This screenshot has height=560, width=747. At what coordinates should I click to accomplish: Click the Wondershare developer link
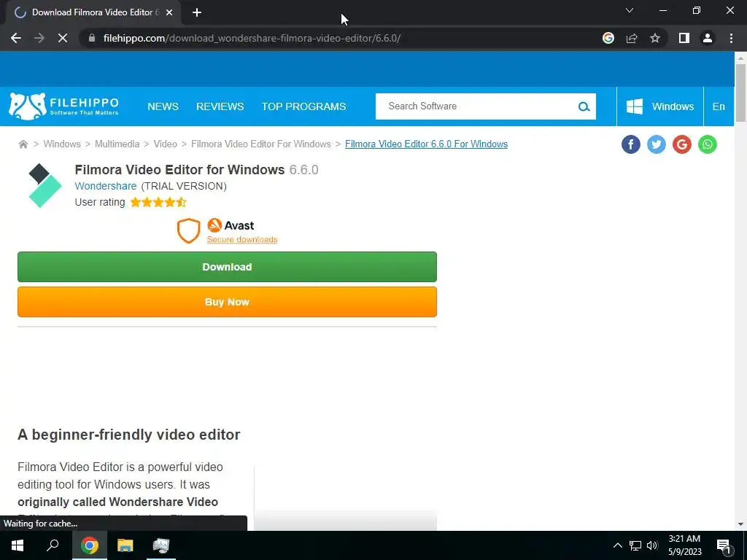click(x=106, y=186)
